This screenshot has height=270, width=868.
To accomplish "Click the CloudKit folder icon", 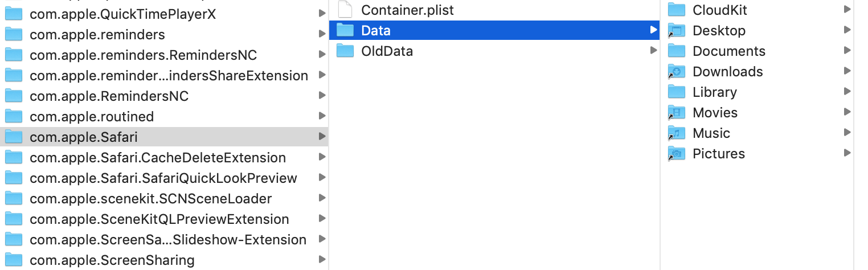I will (677, 10).
